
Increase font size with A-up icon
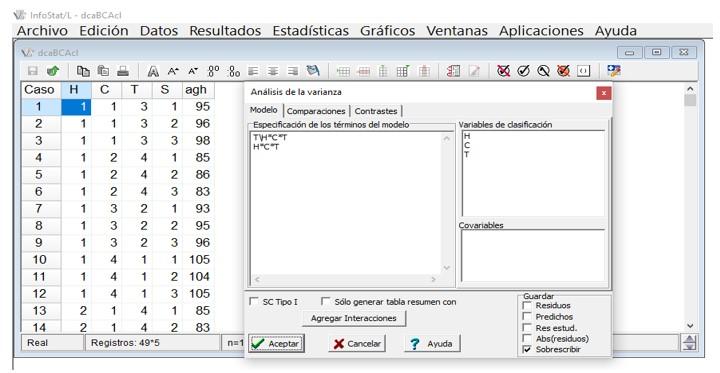(173, 71)
